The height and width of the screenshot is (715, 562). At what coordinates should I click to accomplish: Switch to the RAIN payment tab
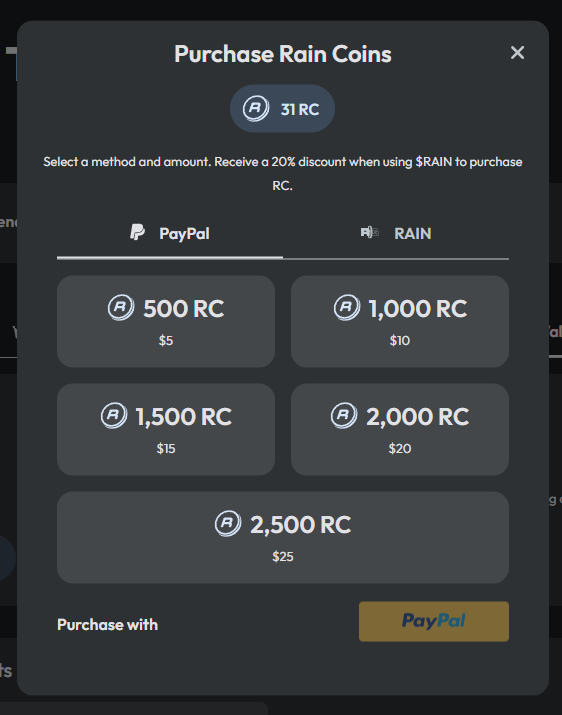coord(396,233)
